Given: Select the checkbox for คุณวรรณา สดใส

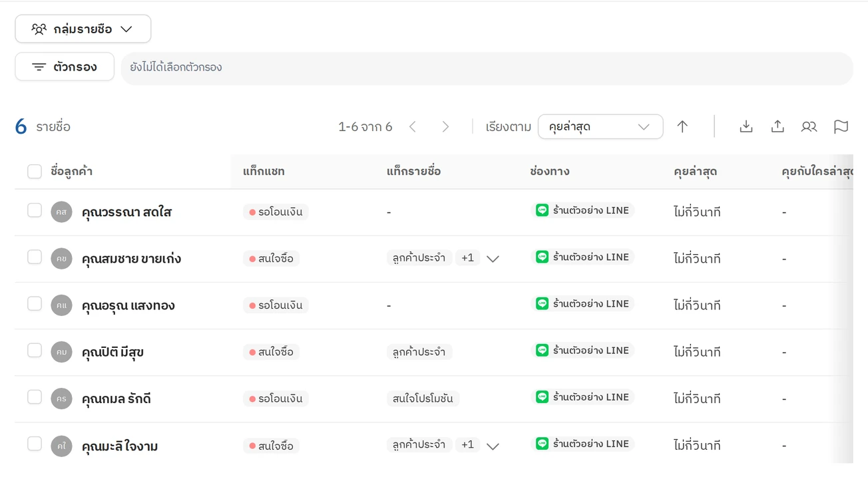Looking at the screenshot, I should tap(35, 210).
